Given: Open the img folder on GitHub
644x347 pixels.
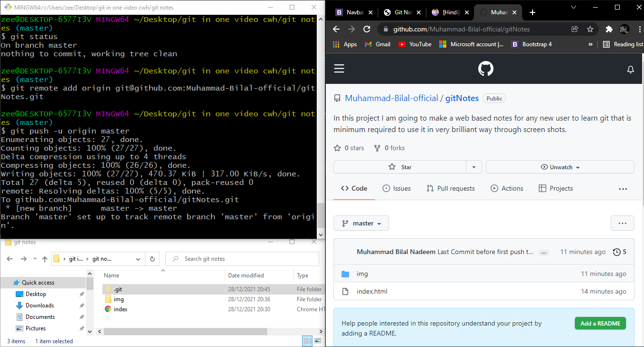Looking at the screenshot, I should 362,274.
